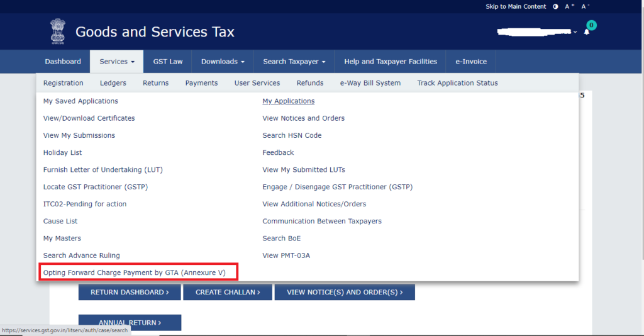Viewport: 644px width, 336px height.
Task: Open the notifications bell icon
Action: tap(587, 32)
